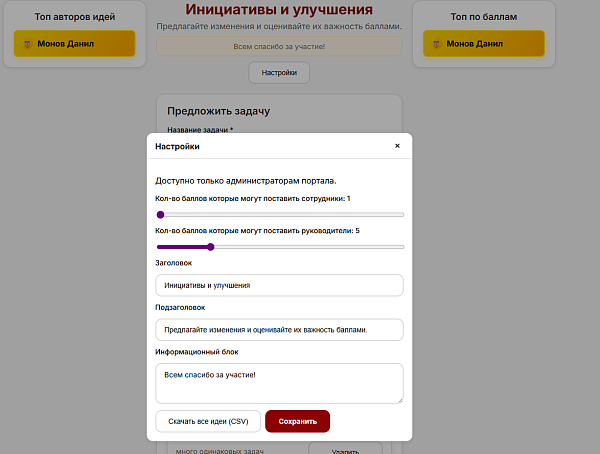
Task: Click the Всем спасибо за участие! banner
Action: pyautogui.click(x=279, y=46)
